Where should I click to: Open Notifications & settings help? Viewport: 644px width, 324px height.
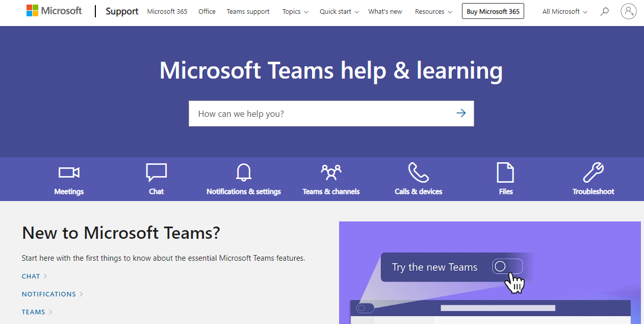click(x=243, y=179)
